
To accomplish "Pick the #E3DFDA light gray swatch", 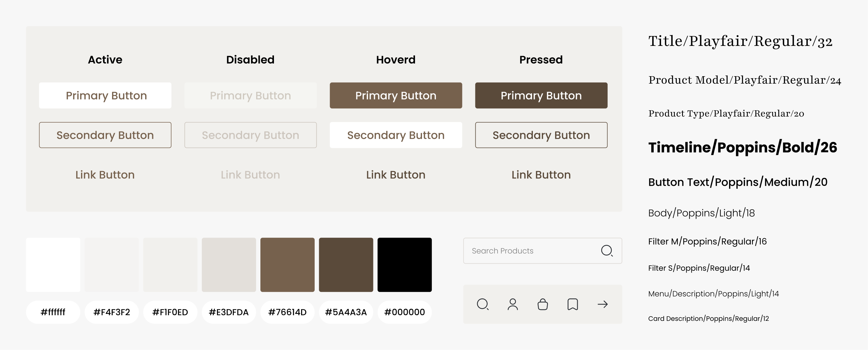I will click(x=229, y=265).
